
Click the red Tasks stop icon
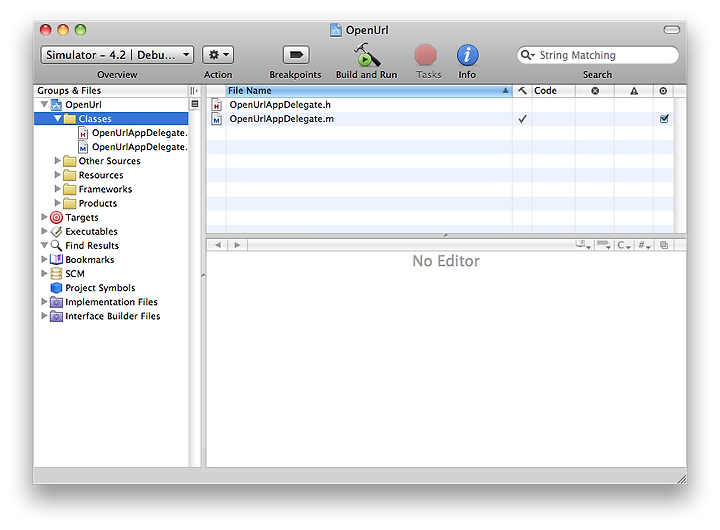(426, 55)
